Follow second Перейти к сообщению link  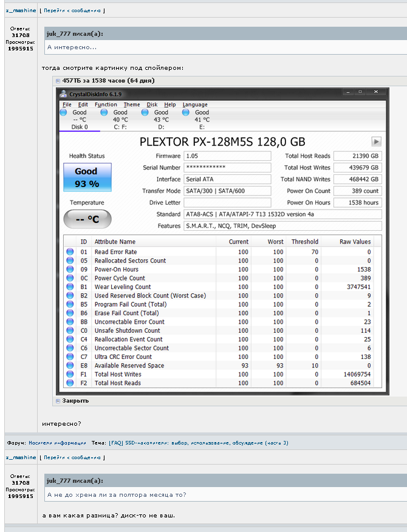[x=72, y=457]
